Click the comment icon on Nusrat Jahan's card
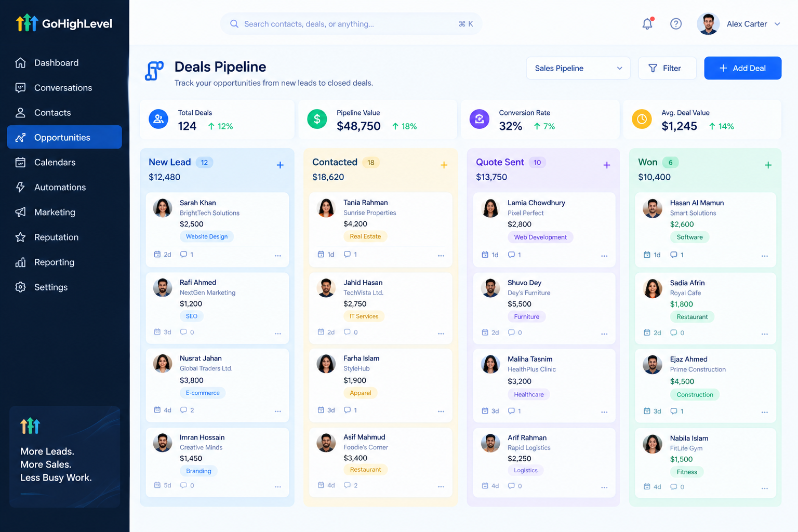 click(x=183, y=410)
